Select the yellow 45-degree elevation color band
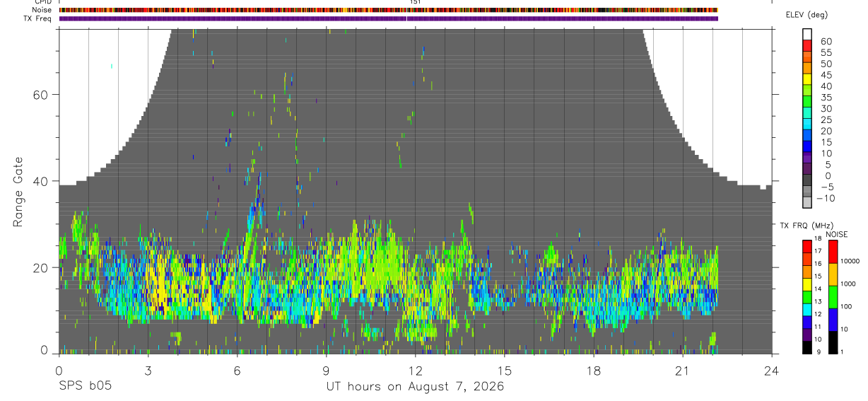 click(807, 79)
